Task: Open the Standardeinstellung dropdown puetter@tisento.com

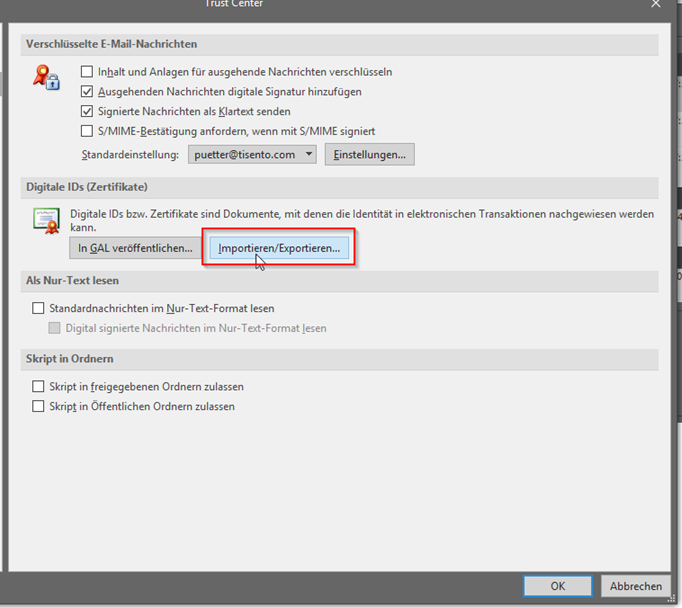Action: (x=252, y=154)
